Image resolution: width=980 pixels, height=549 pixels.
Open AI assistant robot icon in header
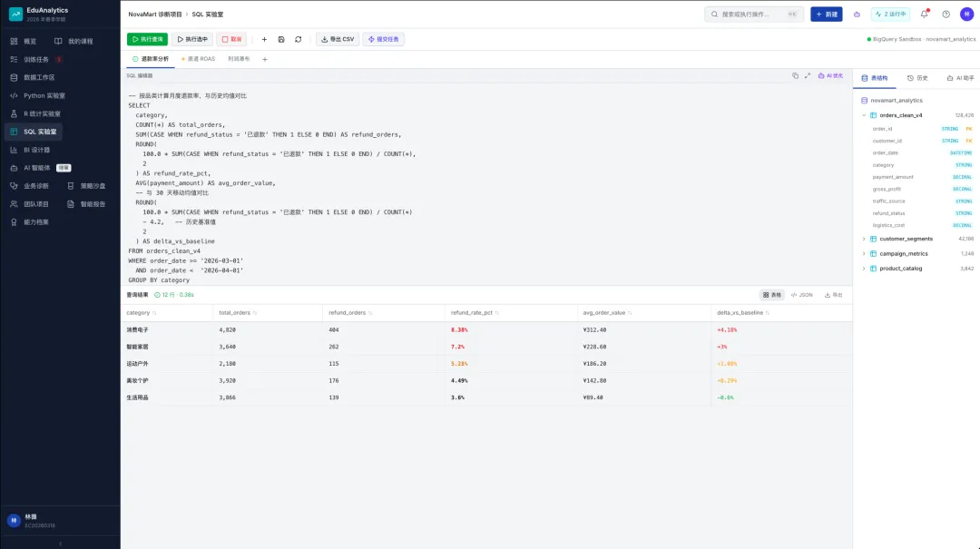click(857, 14)
